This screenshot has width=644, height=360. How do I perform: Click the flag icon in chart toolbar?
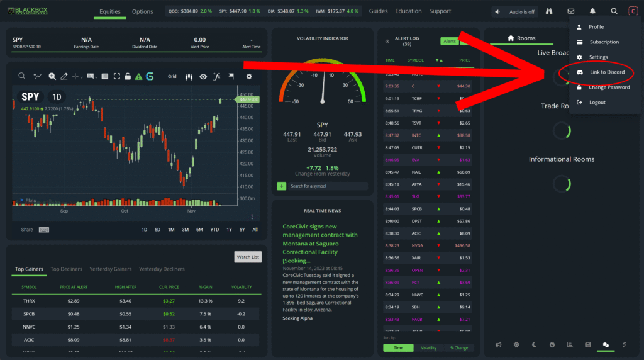tap(231, 76)
